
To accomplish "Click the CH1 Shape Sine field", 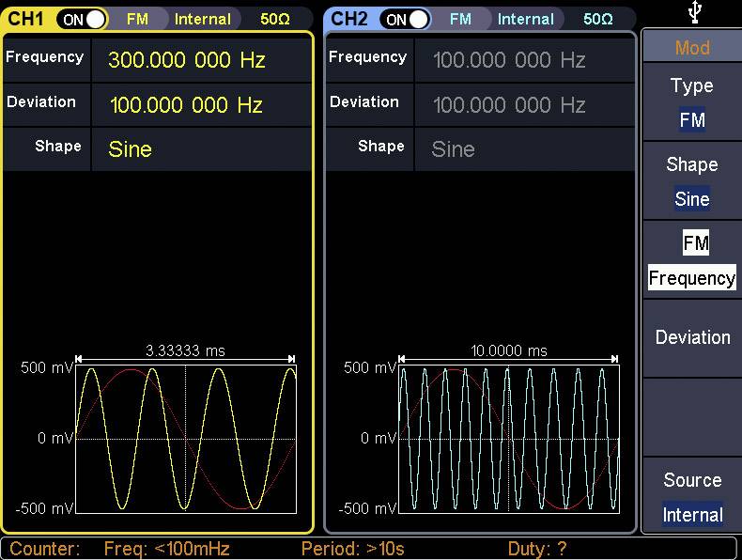I will click(131, 148).
